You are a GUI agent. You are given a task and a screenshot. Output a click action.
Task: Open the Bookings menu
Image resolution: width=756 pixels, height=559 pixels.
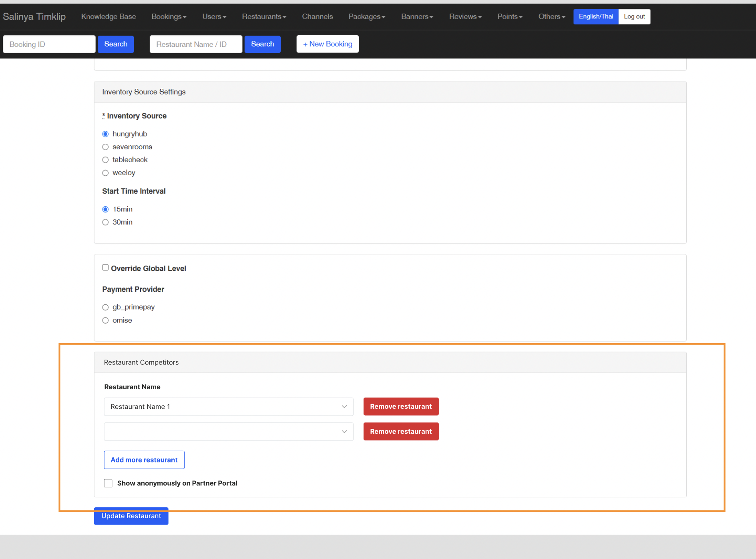tap(169, 16)
